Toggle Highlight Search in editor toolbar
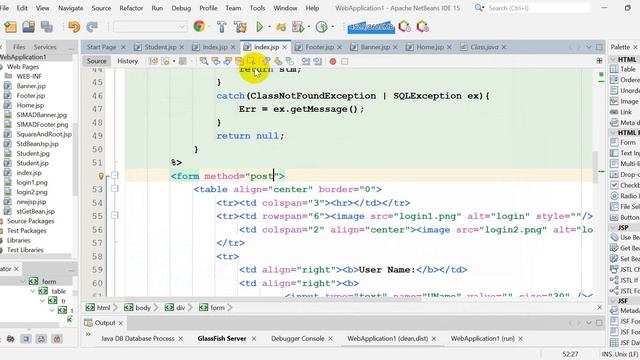This screenshot has height=360, width=640. [239, 61]
